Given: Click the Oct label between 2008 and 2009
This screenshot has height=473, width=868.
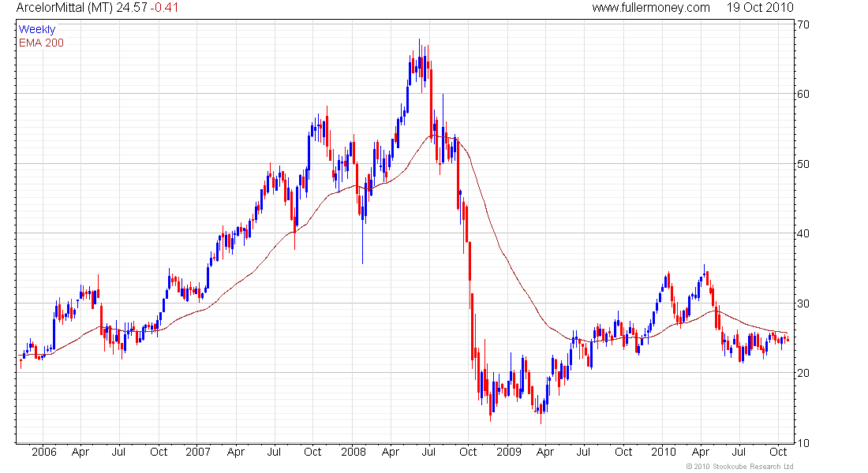Looking at the screenshot, I should coord(468,452).
